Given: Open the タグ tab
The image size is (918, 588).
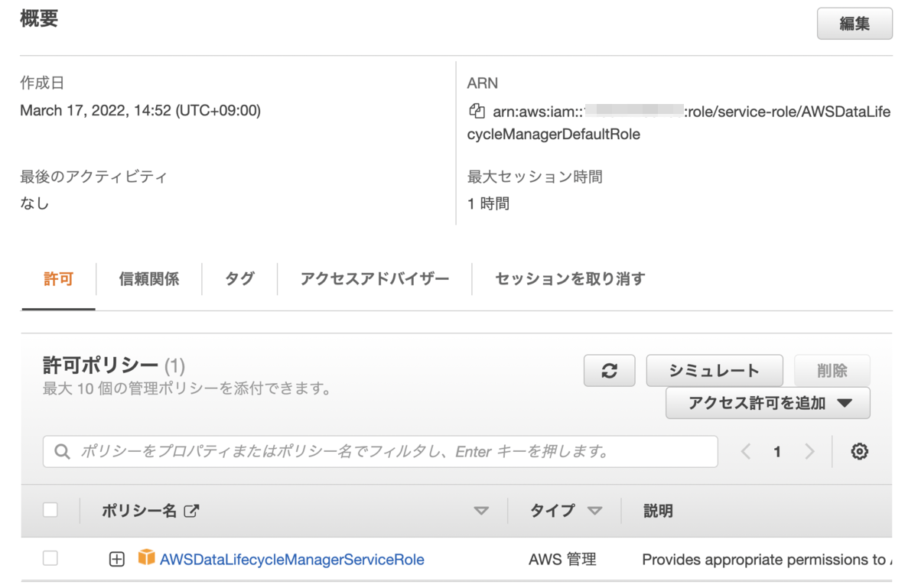Looking at the screenshot, I should click(x=239, y=279).
